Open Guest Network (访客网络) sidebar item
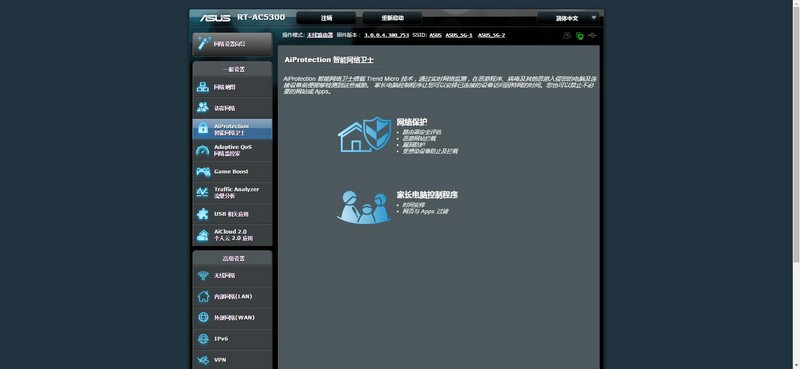This screenshot has width=800, height=369. 232,108
